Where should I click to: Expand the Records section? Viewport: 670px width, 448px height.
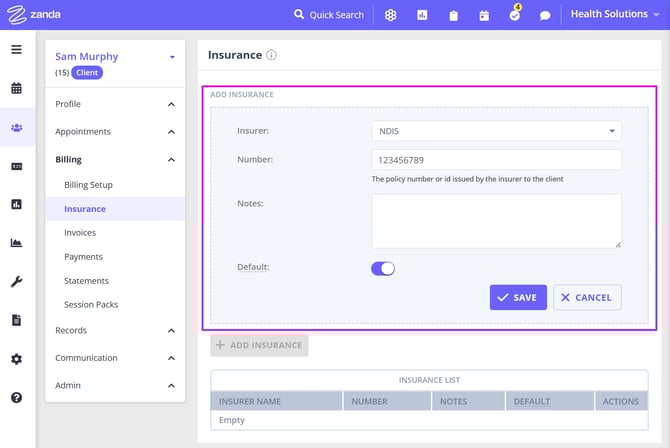coord(171,331)
